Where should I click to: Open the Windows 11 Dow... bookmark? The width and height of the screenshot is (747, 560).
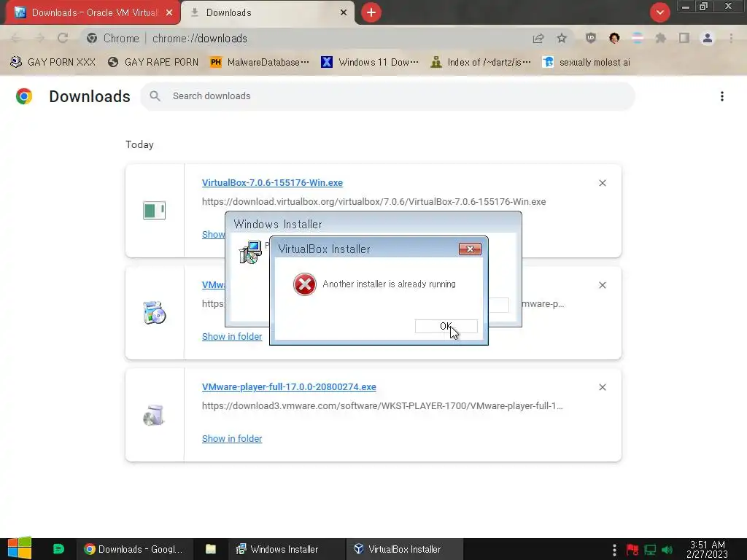(x=370, y=63)
